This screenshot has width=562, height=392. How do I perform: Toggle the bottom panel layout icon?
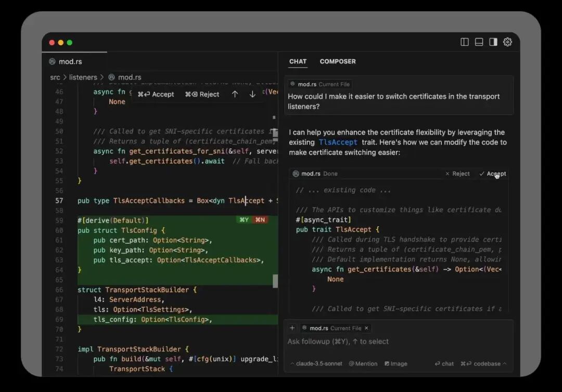click(x=479, y=42)
